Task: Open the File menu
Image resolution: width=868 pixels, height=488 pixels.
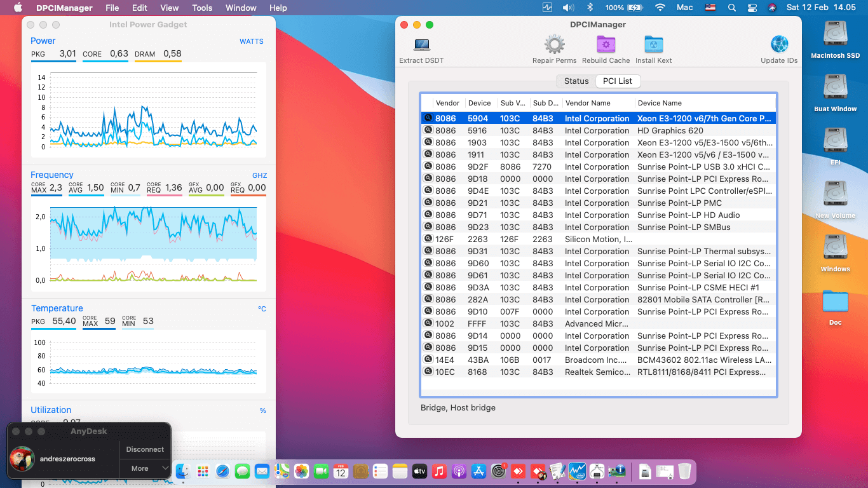Action: (x=112, y=8)
